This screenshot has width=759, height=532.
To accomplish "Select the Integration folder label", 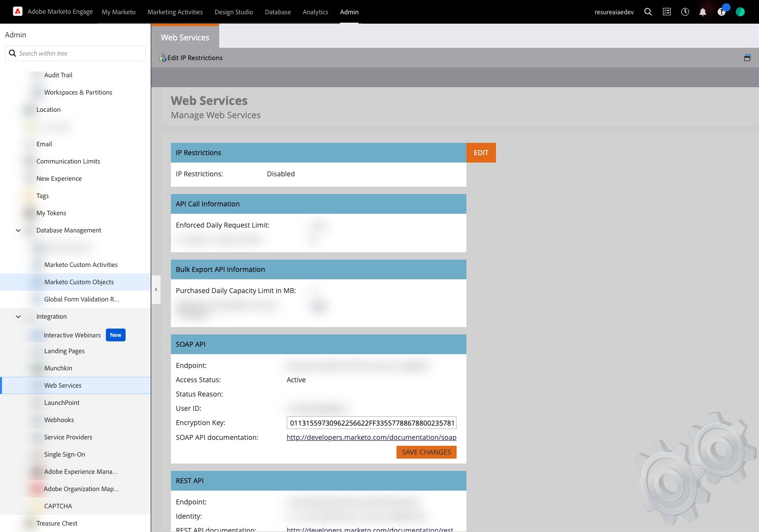I will tap(51, 317).
